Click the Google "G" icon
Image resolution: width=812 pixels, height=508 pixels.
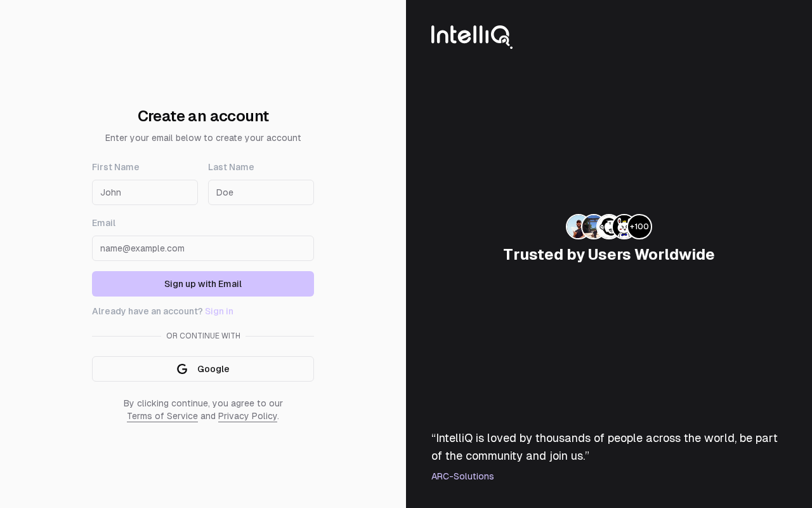point(182,369)
